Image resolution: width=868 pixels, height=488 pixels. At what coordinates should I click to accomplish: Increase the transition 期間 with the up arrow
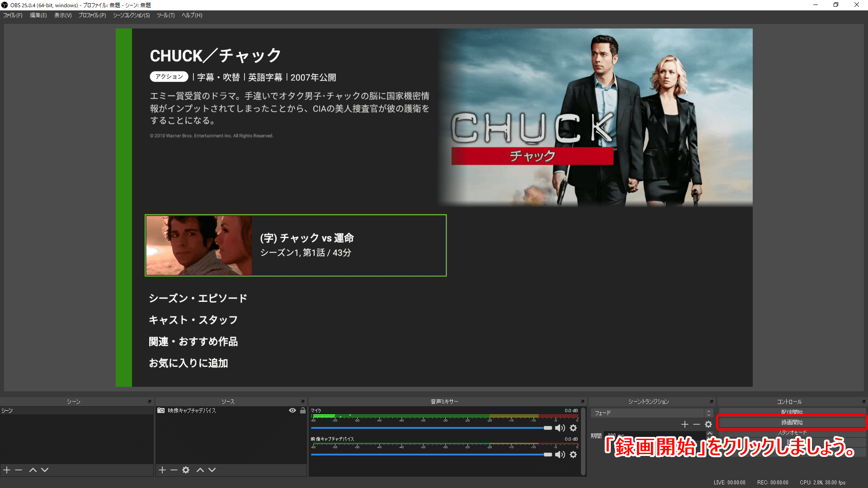click(x=710, y=433)
